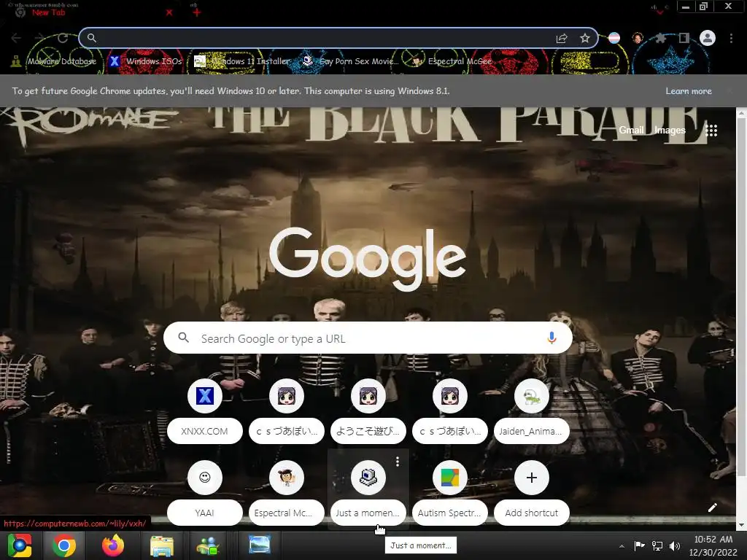Image resolution: width=747 pixels, height=560 pixels.
Task: Open the Espectral McGee bookmark
Action: point(452,61)
